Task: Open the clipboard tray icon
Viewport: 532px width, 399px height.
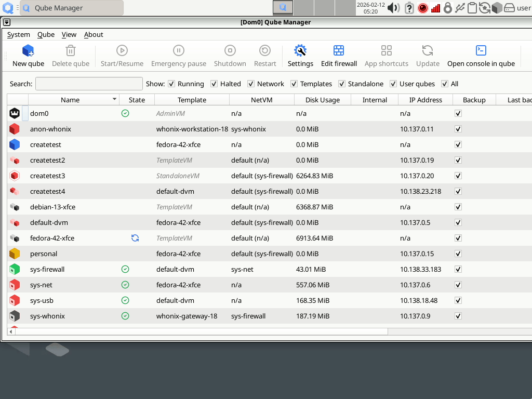Action: [472, 8]
